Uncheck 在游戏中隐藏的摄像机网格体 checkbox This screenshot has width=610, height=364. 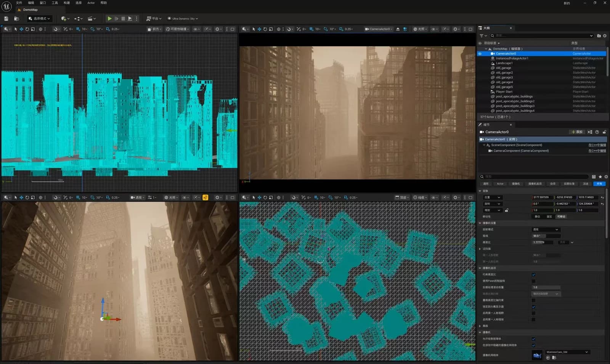pyautogui.click(x=533, y=345)
